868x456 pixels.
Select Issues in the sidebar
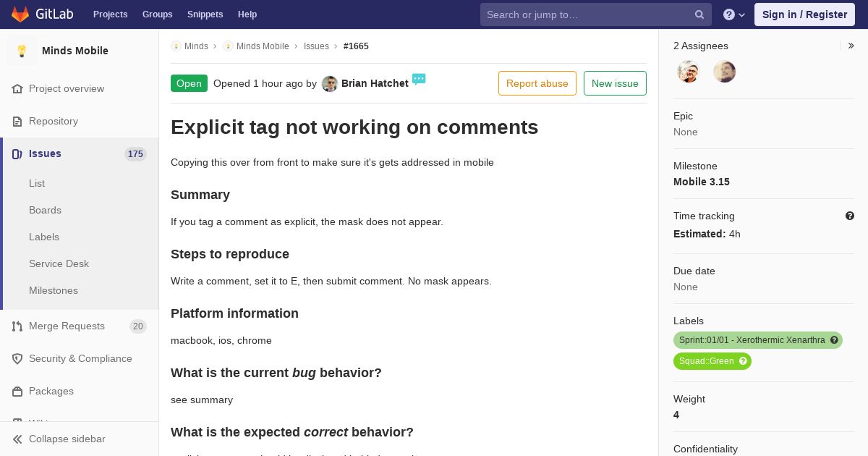point(80,154)
